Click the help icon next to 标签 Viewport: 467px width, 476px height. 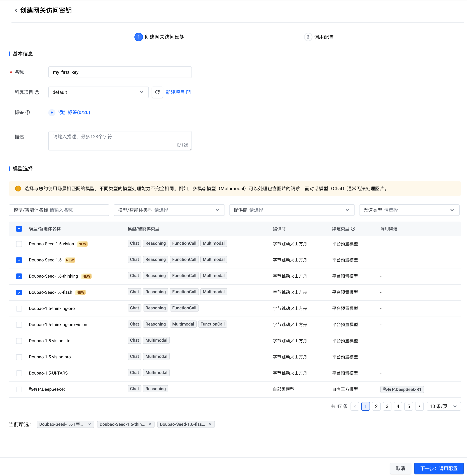(x=28, y=112)
